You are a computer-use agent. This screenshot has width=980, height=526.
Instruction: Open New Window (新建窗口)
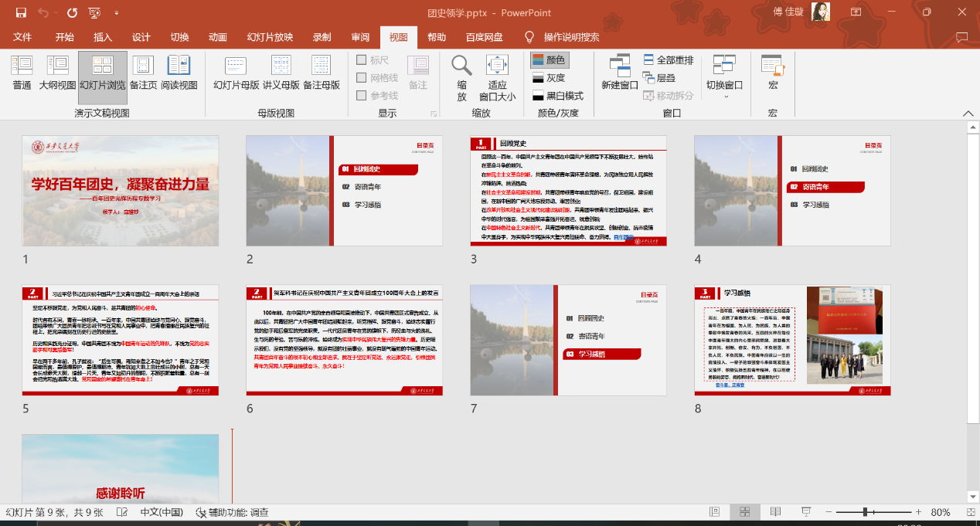[620, 73]
